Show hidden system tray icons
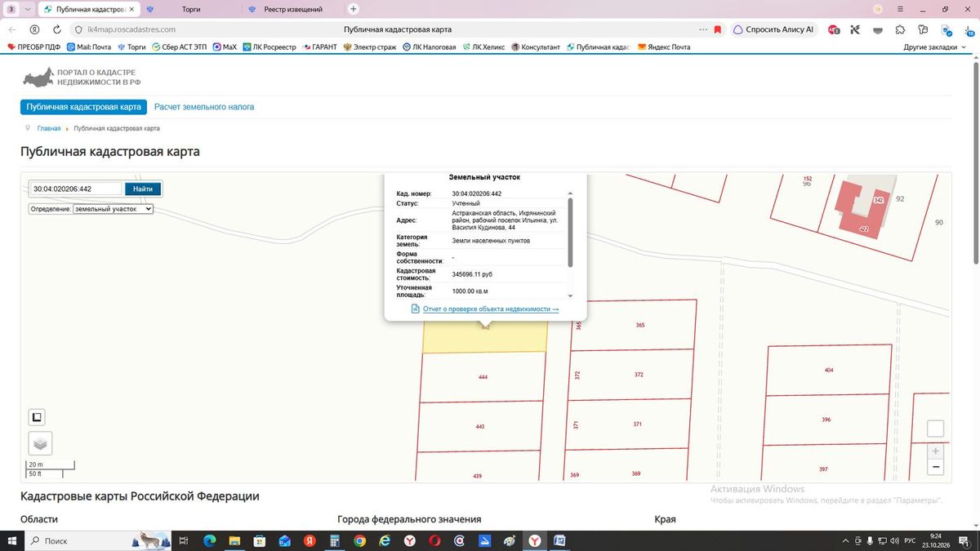This screenshot has height=551, width=980. click(x=845, y=540)
